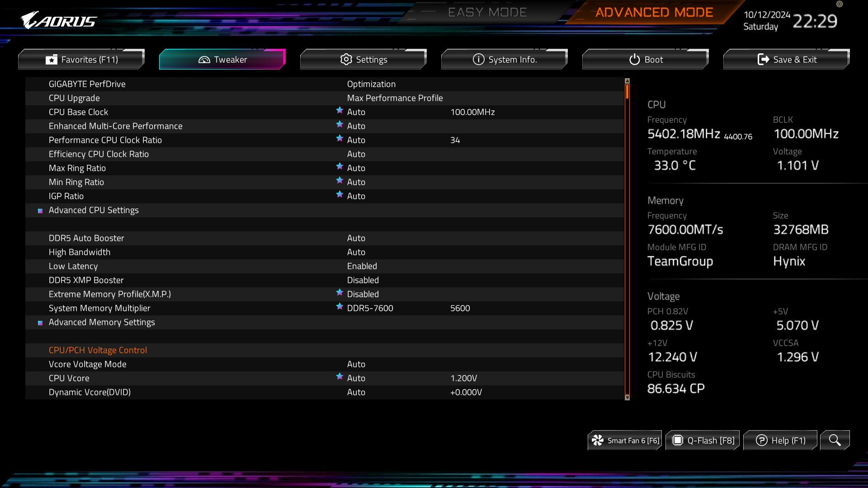The height and width of the screenshot is (488, 868).
Task: Toggle favorite star on CPU Base Clock
Action: [x=340, y=110]
